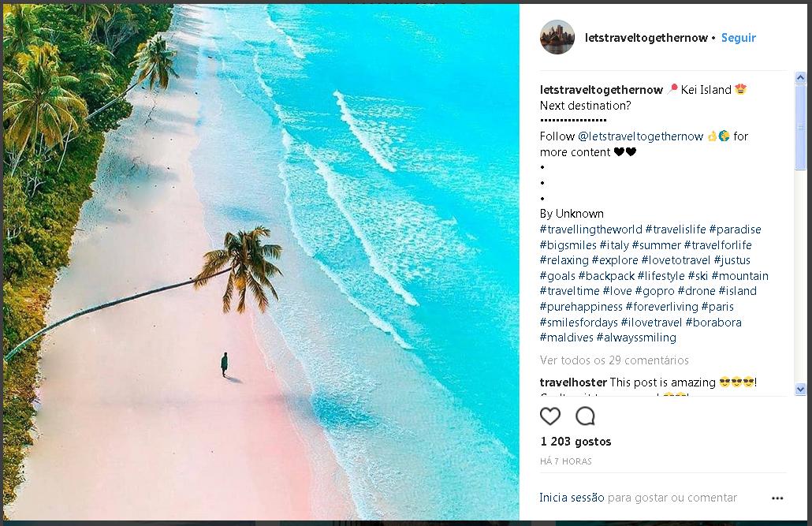
Task: Click the comment speech bubble icon
Action: [585, 416]
